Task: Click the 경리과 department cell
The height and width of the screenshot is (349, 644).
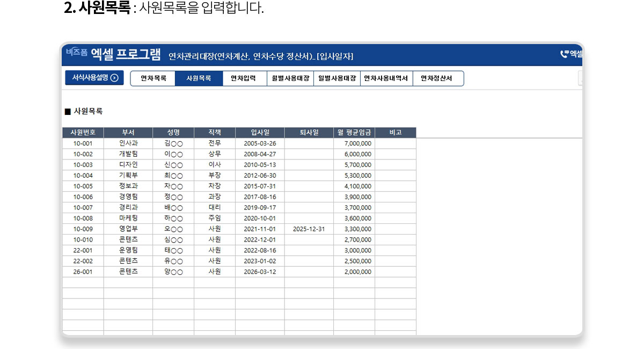Action: pyautogui.click(x=128, y=208)
